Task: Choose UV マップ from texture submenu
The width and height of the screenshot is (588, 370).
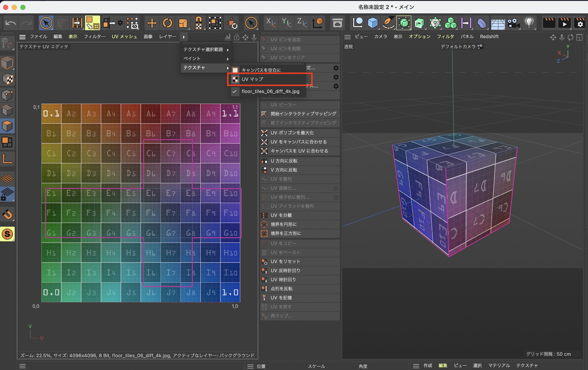Action: tap(252, 79)
